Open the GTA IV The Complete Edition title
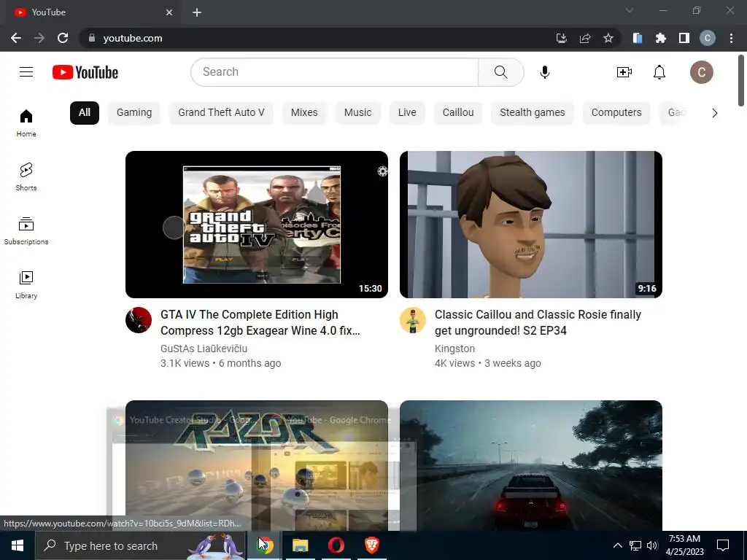 click(260, 322)
